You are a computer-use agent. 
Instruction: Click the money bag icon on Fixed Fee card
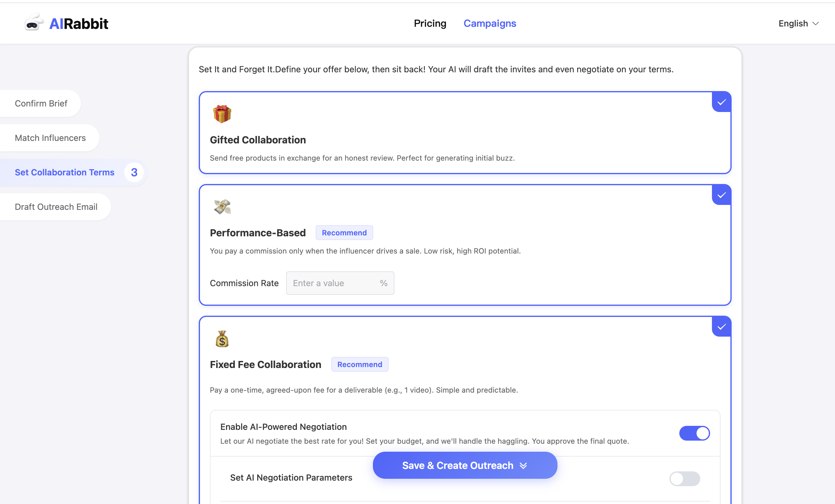point(222,338)
